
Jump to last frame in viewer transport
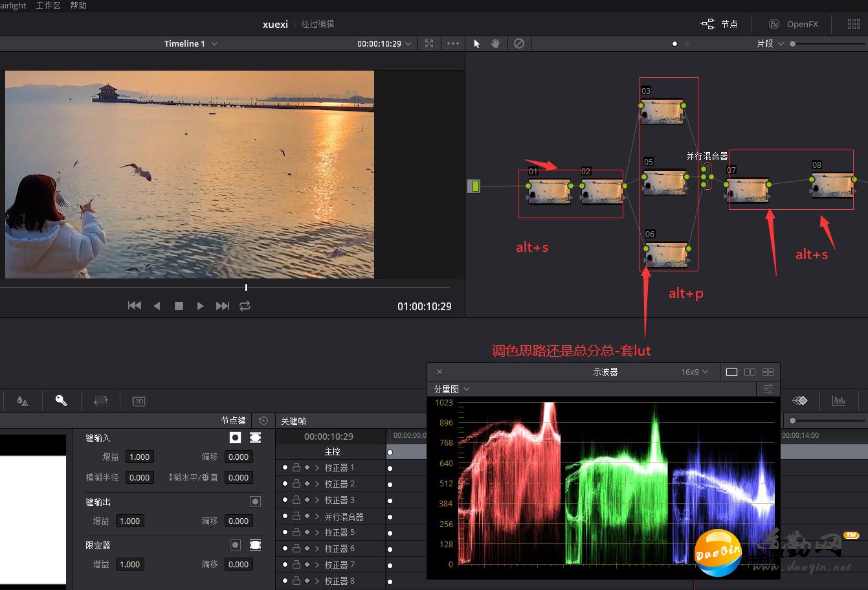223,306
